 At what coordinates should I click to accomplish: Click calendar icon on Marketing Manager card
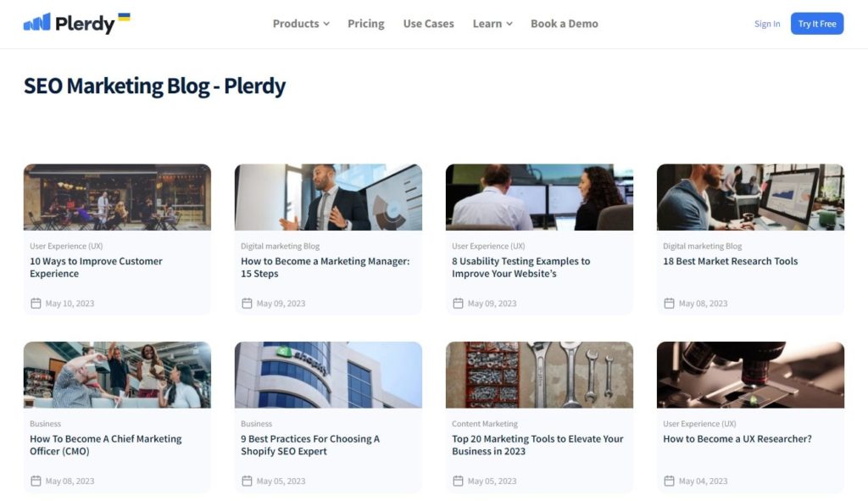click(x=247, y=303)
